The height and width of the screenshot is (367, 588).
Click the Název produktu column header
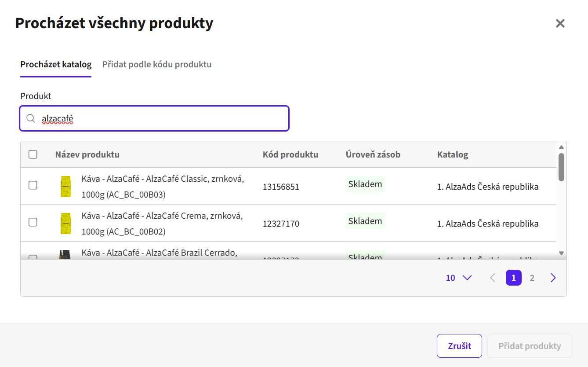(x=87, y=154)
